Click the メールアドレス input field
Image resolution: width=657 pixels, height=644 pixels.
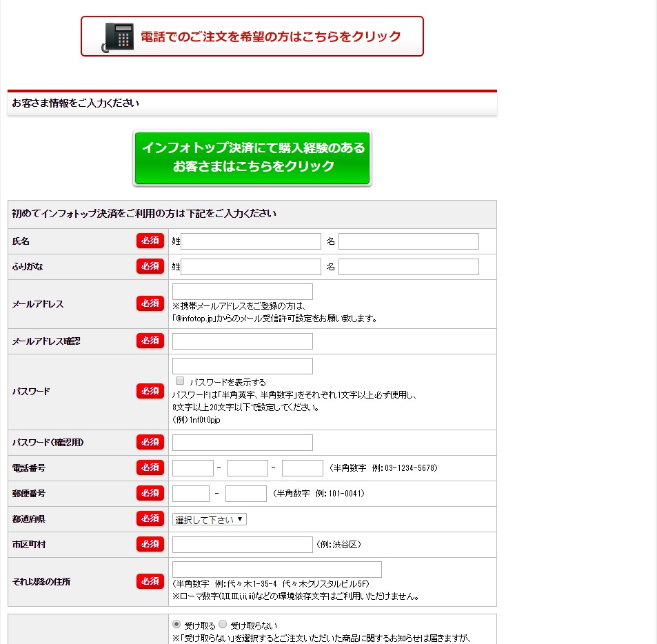242,292
